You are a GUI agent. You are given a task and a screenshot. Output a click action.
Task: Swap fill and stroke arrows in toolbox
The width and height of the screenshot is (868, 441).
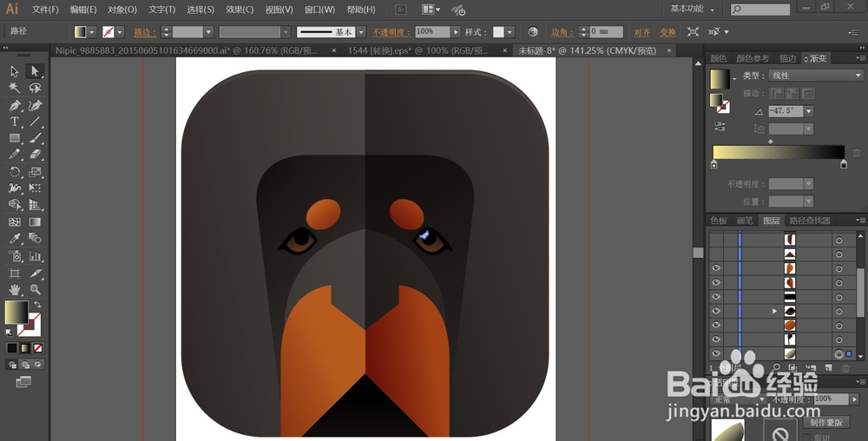click(x=37, y=305)
